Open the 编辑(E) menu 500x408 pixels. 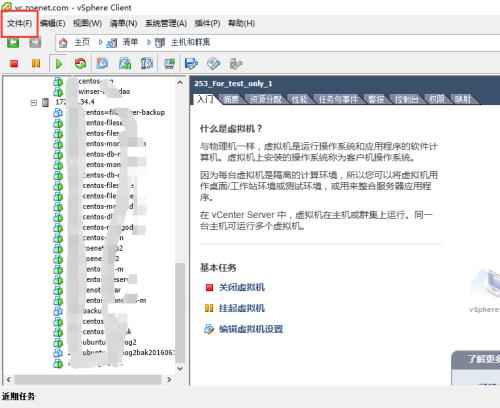[52, 23]
